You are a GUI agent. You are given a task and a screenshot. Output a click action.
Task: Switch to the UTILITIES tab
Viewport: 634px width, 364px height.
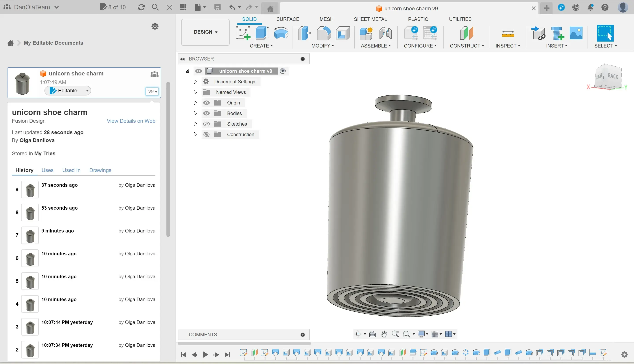click(460, 19)
